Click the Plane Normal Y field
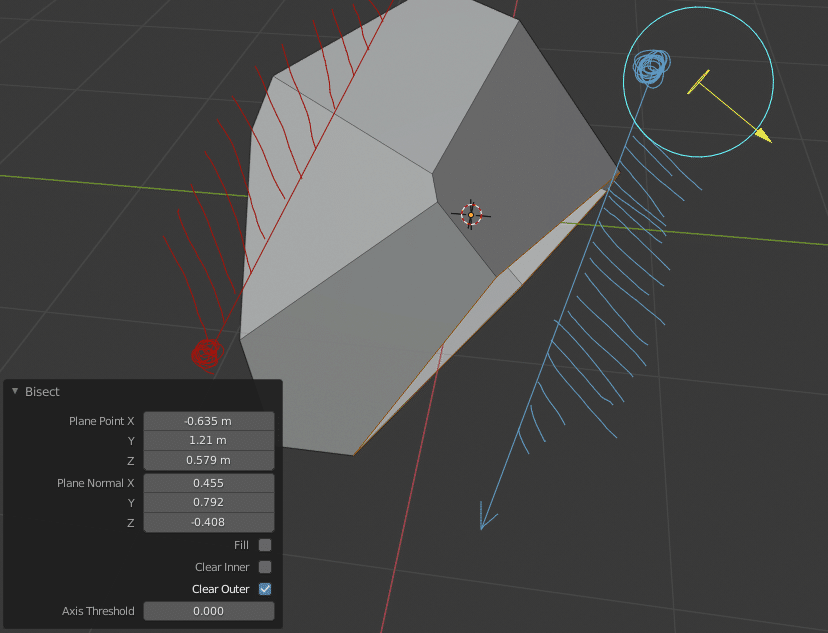This screenshot has width=828, height=633. pos(209,503)
